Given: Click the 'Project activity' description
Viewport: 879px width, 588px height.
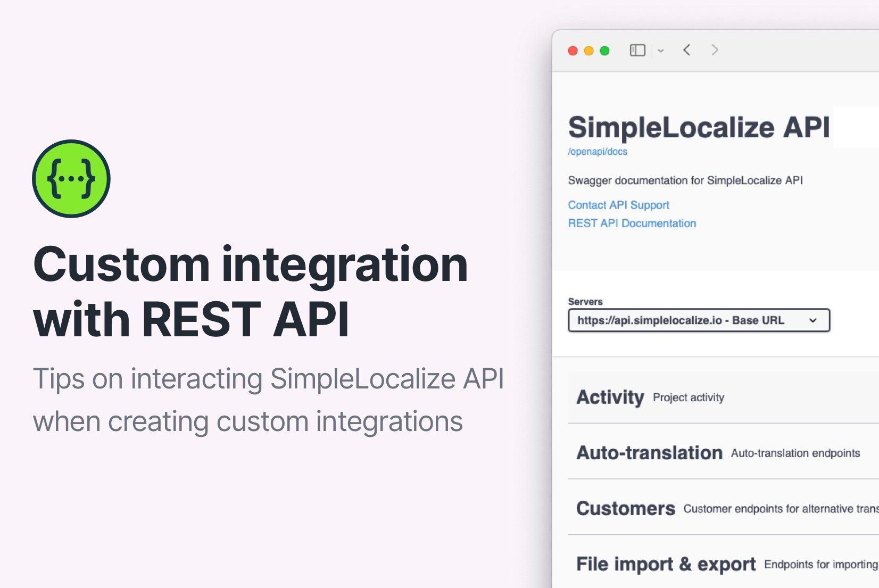Looking at the screenshot, I should 689,397.
